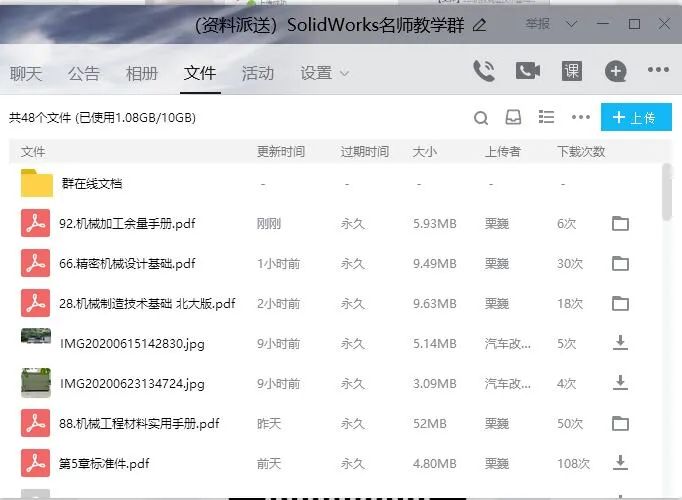The width and height of the screenshot is (682, 500).
Task: Click the 5.93MB size cell
Action: 435,223
